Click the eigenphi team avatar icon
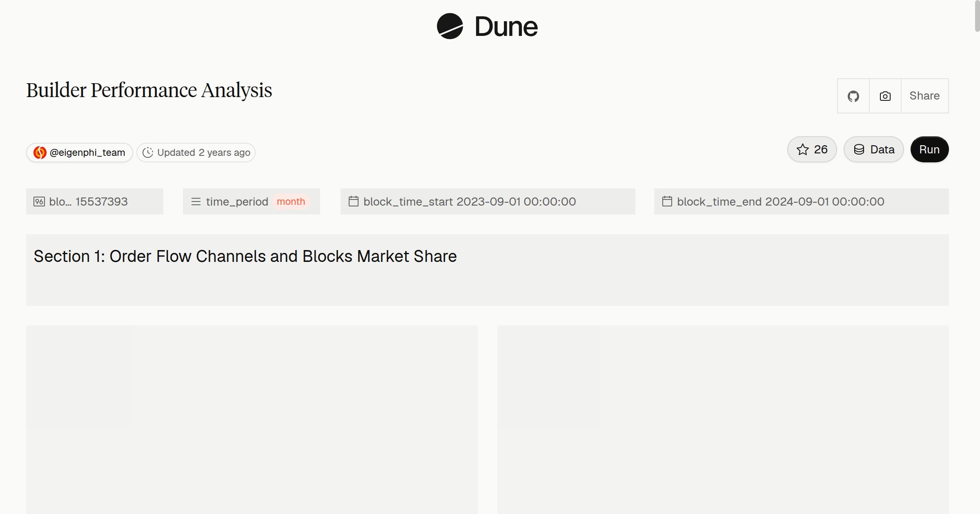980x514 pixels. (x=40, y=153)
